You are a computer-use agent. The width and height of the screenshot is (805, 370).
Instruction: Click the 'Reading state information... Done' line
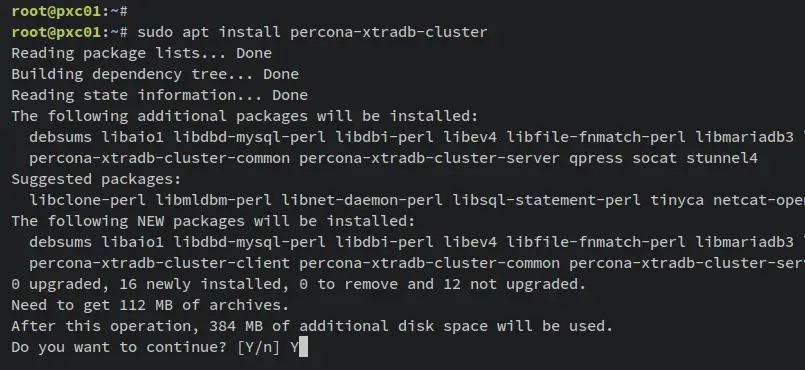160,95
